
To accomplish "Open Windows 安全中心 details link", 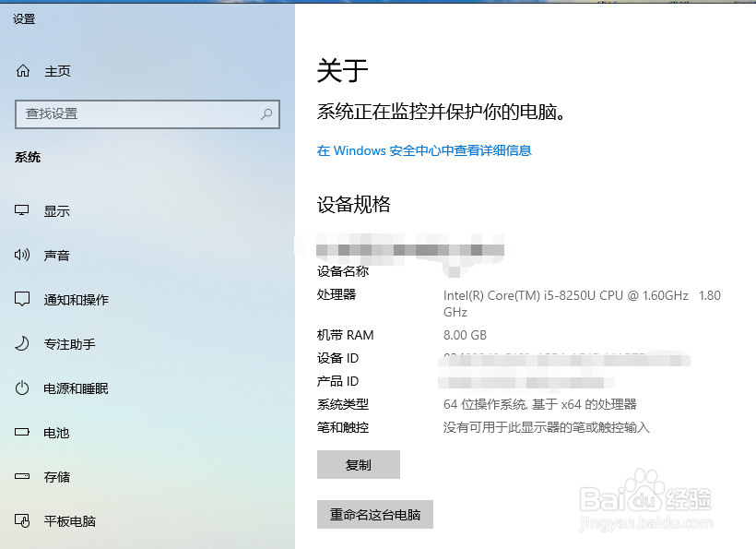I will coord(424,150).
